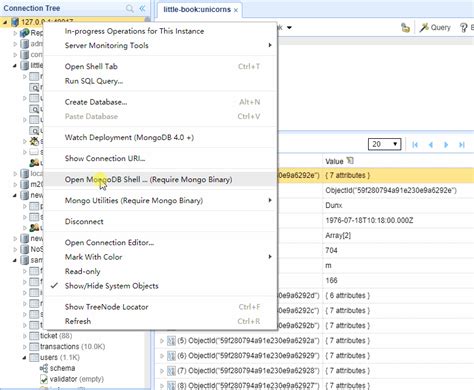
Task: Click the transactions collection table icon
Action: click(x=34, y=347)
